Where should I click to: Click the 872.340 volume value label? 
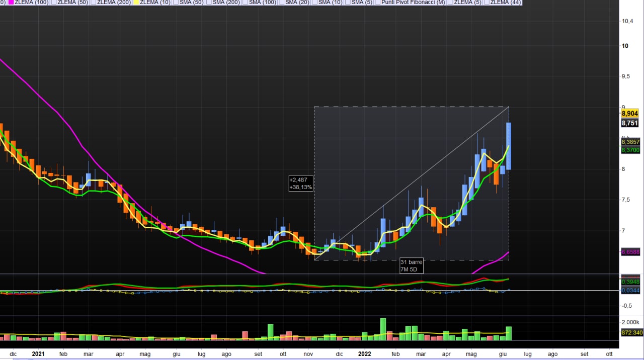[632, 333]
